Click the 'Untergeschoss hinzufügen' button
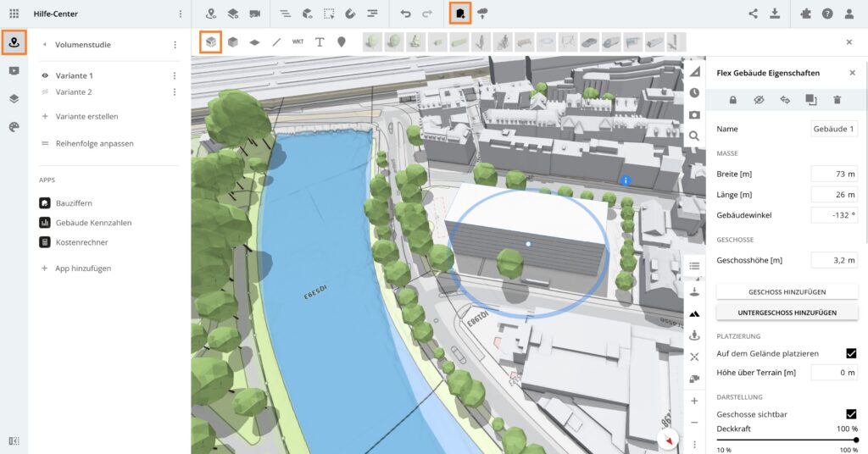Image resolution: width=868 pixels, height=454 pixels. [x=787, y=313]
